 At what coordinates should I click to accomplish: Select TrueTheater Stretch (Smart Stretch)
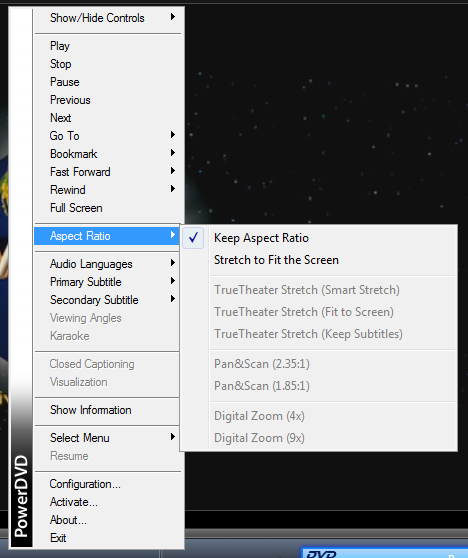click(x=319, y=290)
